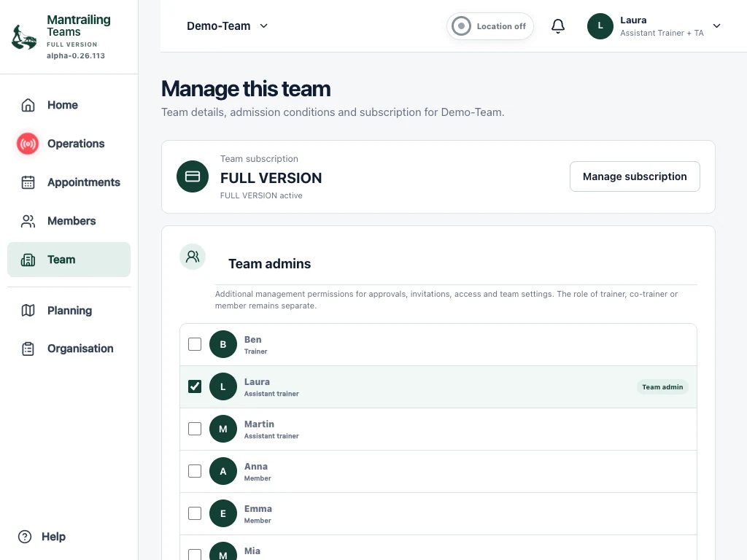Click the Planning map icon

pos(28,311)
